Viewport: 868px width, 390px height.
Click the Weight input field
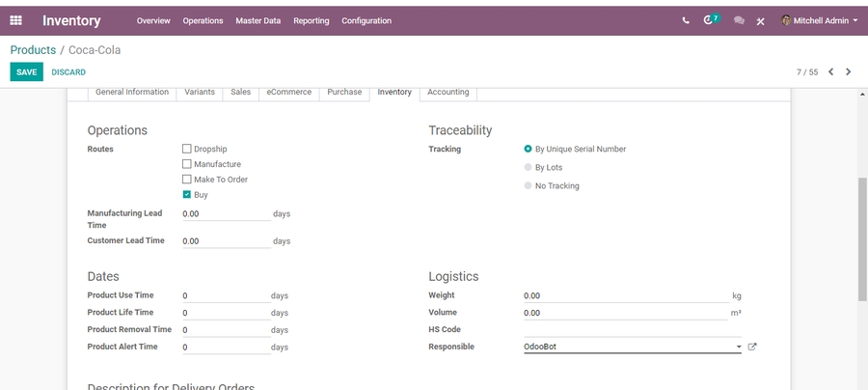[x=625, y=295]
